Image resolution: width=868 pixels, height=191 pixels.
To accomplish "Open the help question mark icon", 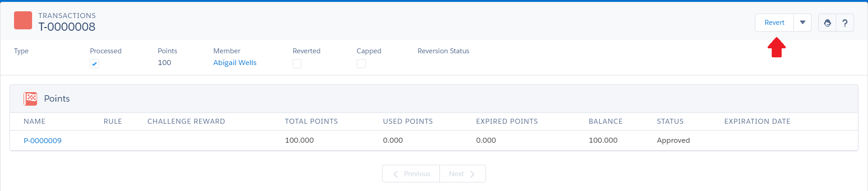I will point(845,23).
